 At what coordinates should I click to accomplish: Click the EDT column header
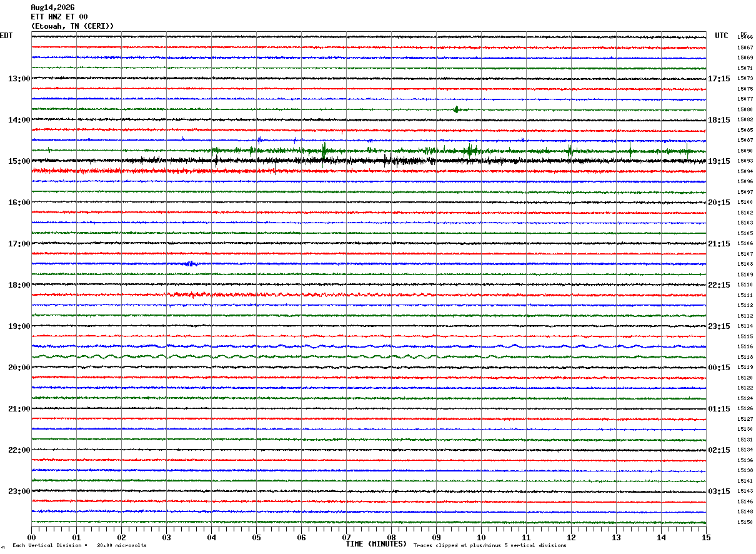click(6, 36)
